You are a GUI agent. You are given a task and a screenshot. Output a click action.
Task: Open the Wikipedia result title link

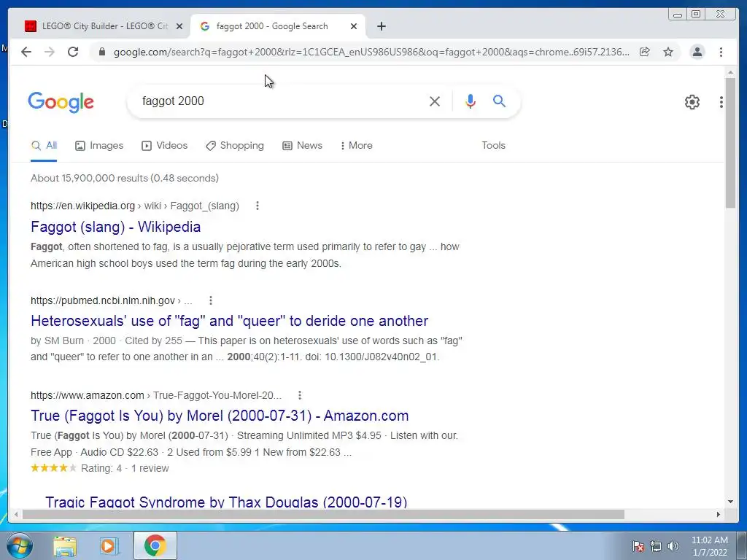click(115, 227)
